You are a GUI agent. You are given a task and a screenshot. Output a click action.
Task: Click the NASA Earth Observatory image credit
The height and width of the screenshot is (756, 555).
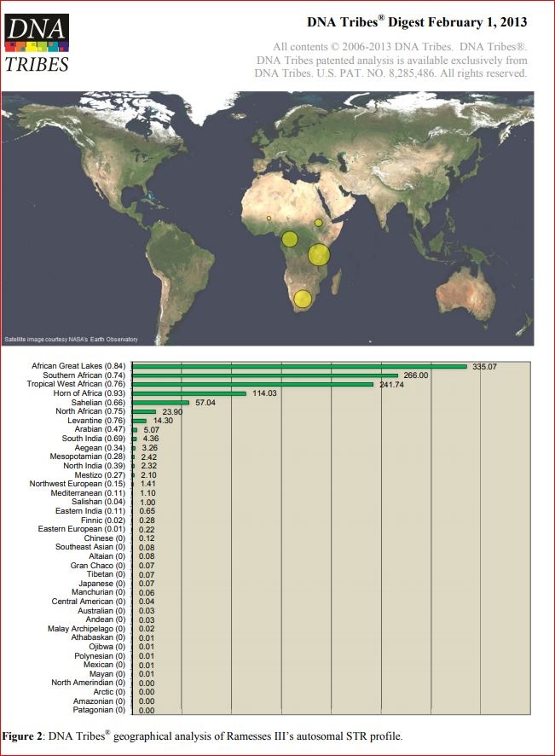[71, 340]
